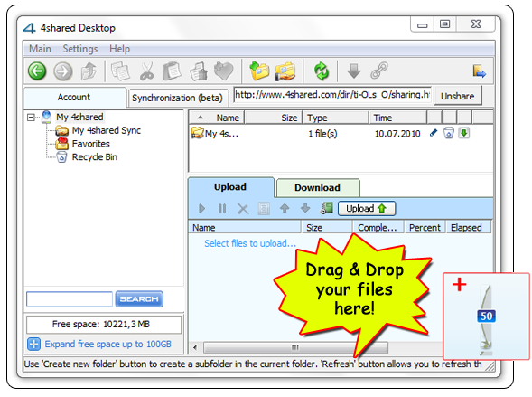Click the Delete shredder toolbar icon
The image size is (532, 397).
point(199,71)
